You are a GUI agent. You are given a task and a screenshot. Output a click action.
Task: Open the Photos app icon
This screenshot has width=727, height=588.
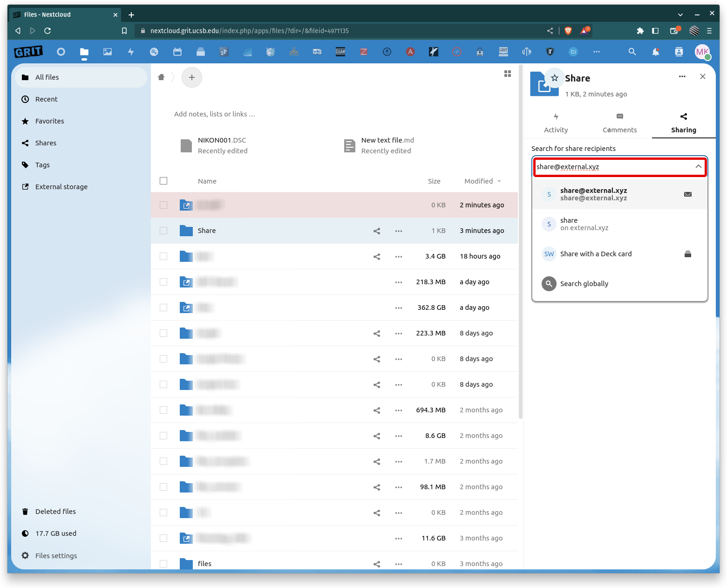108,52
